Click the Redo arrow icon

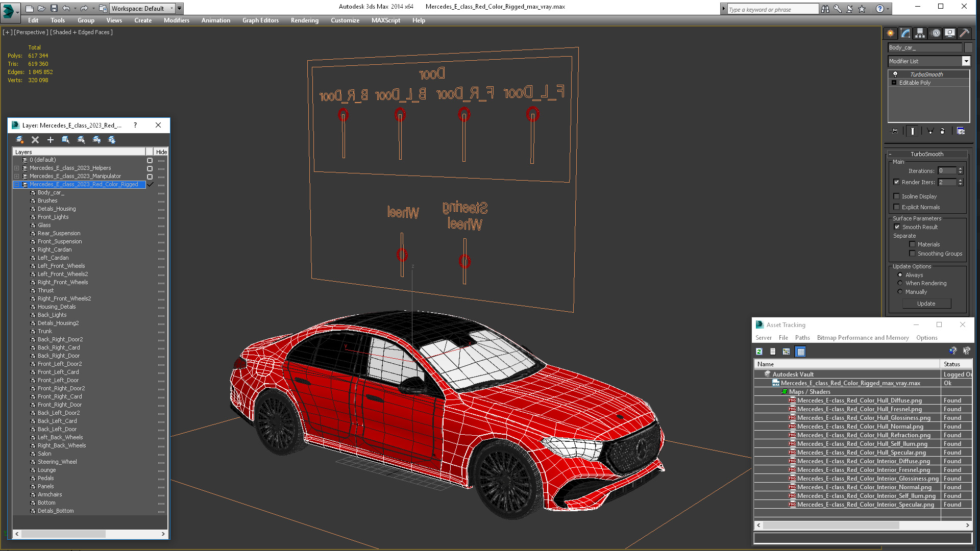coord(84,8)
